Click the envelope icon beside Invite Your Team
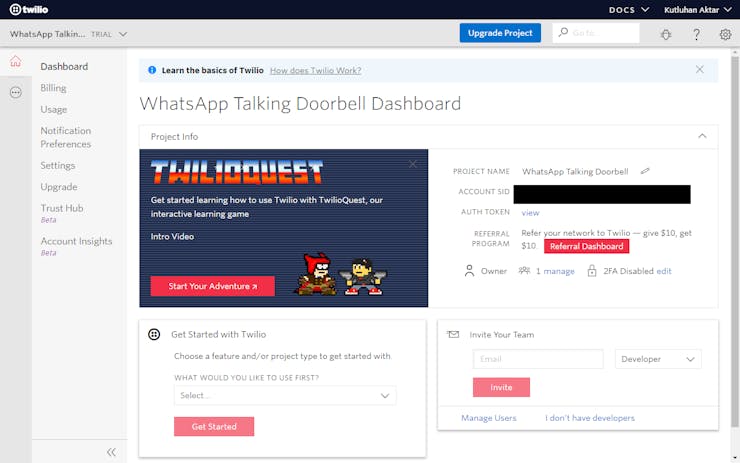 [453, 334]
